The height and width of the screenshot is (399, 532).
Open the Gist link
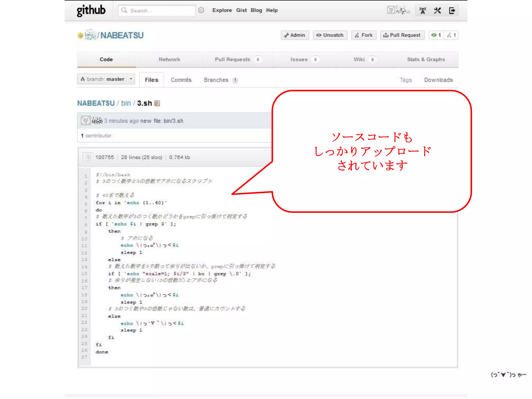(x=241, y=10)
